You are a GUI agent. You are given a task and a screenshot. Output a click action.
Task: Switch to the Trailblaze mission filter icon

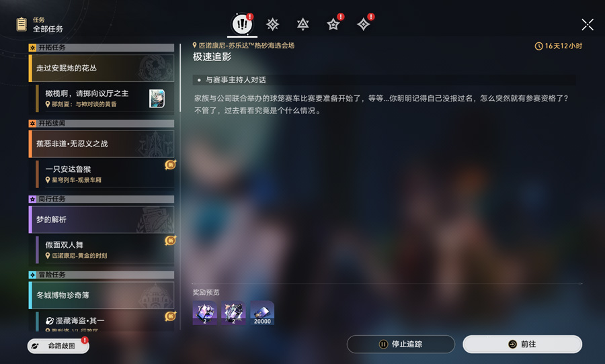pyautogui.click(x=272, y=25)
